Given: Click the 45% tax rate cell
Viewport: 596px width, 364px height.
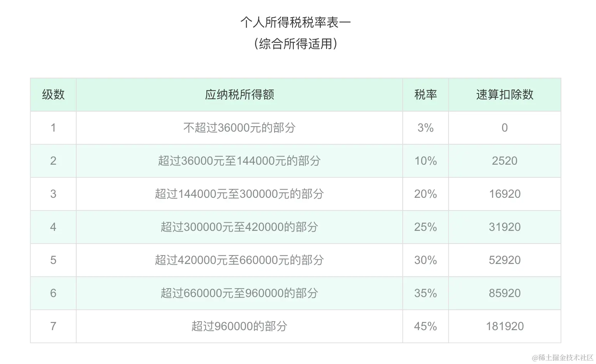Looking at the screenshot, I should click(x=425, y=326).
